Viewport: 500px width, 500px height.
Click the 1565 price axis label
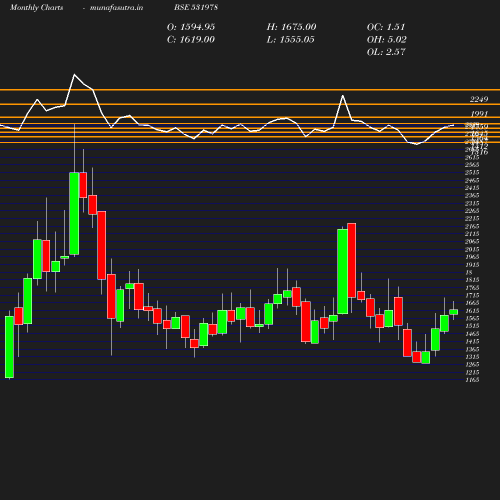(x=472, y=319)
